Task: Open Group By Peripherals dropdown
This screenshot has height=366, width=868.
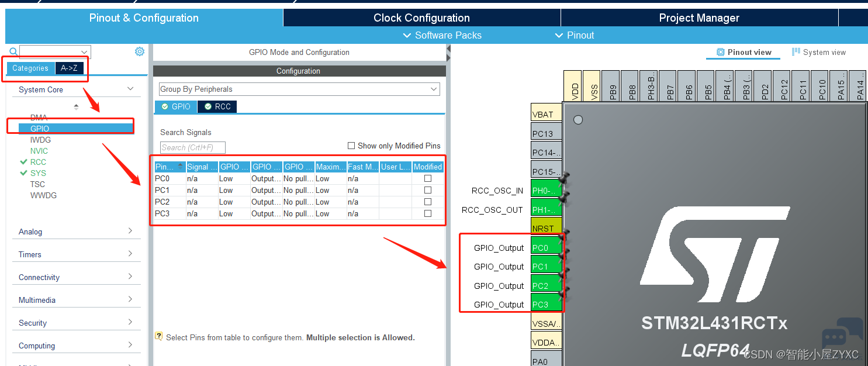Action: point(299,89)
